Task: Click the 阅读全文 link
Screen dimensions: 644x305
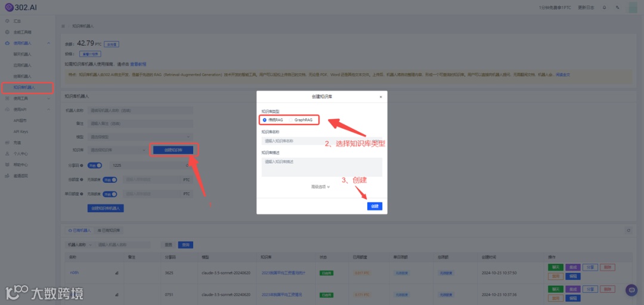Action: pyautogui.click(x=563, y=74)
